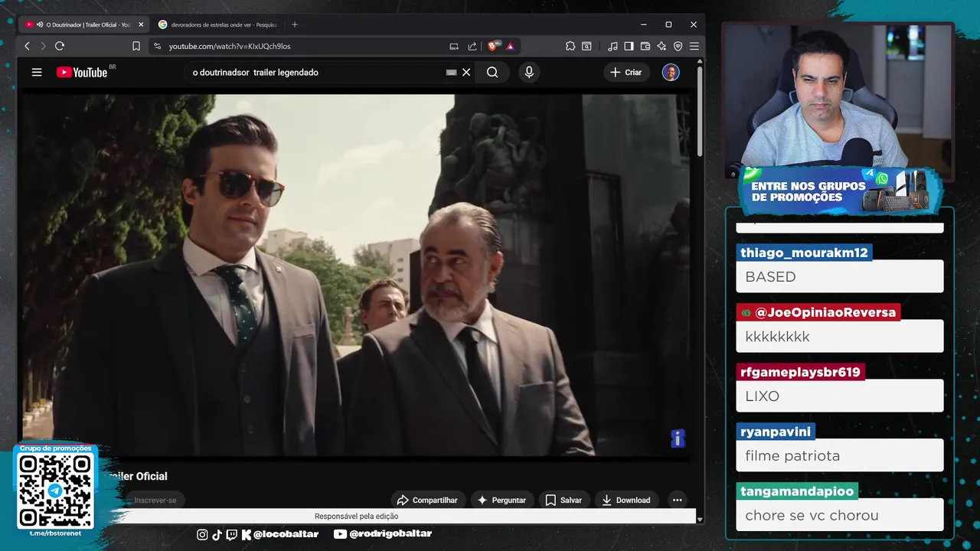Click chat username tangamandapioo
This screenshot has height=551, width=980.
click(797, 491)
